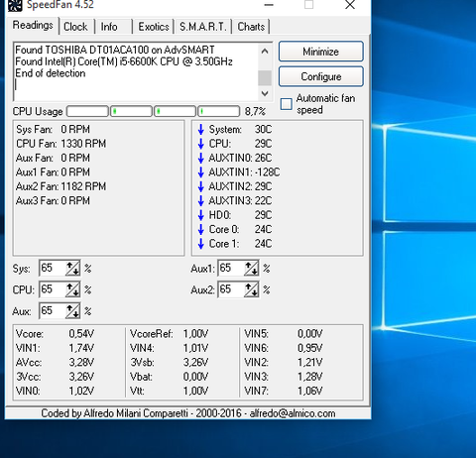The height and width of the screenshot is (458, 476).
Task: Click the VIN7 1,06V reading
Action: click(x=284, y=391)
